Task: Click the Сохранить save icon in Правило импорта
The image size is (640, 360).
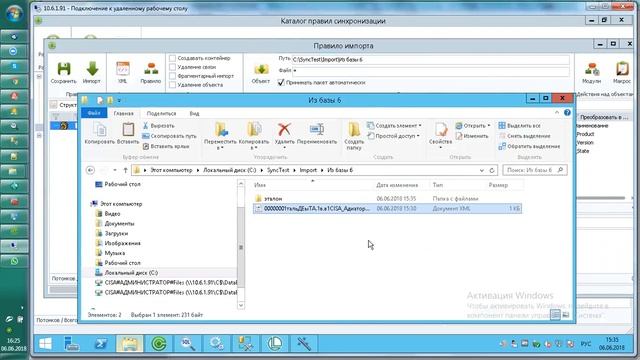Action: click(x=64, y=69)
